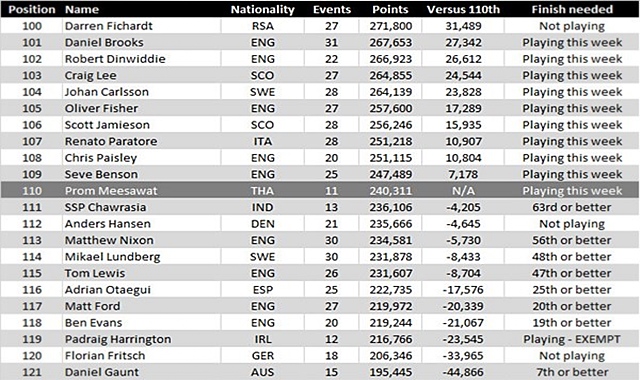The width and height of the screenshot is (640, 380).
Task: Click the Position column header
Action: [x=32, y=9]
